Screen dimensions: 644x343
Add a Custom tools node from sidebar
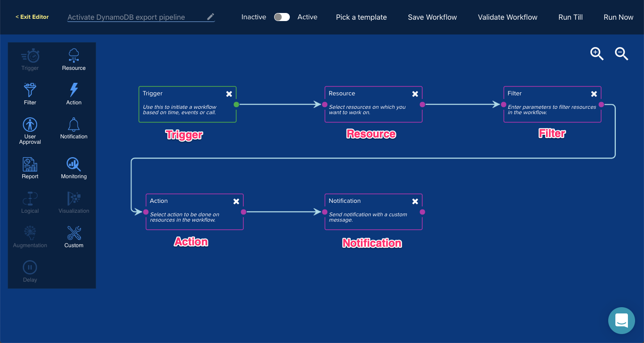coord(74,233)
